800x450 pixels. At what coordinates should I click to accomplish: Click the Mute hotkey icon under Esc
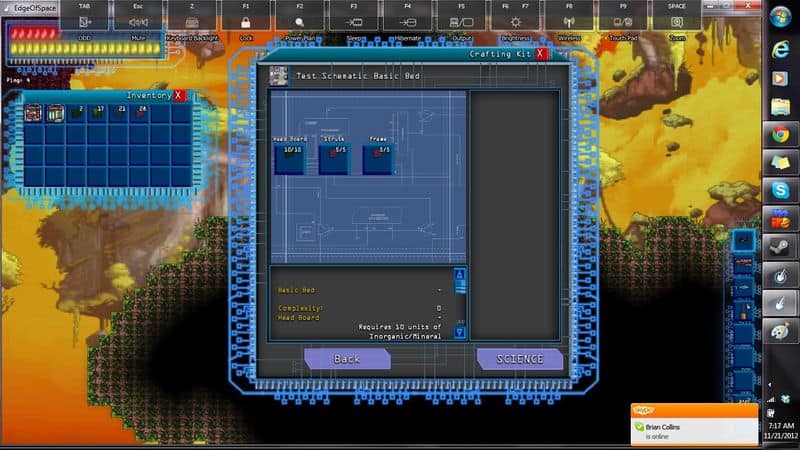coord(138,22)
